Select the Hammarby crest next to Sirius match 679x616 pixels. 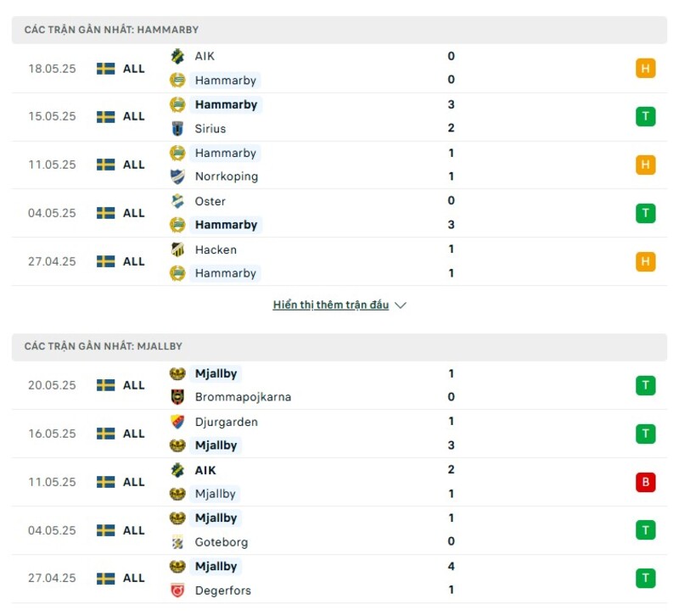(178, 104)
